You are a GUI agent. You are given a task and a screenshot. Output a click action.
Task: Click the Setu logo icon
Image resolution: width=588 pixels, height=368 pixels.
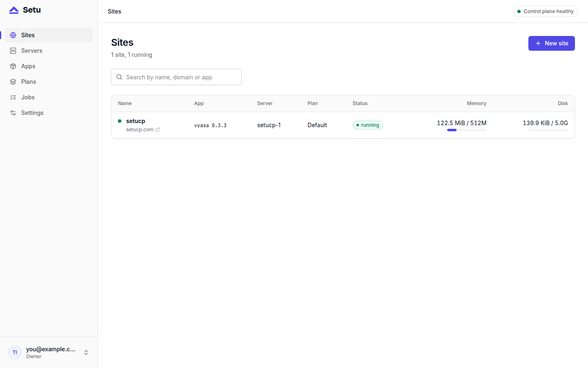pyautogui.click(x=14, y=10)
